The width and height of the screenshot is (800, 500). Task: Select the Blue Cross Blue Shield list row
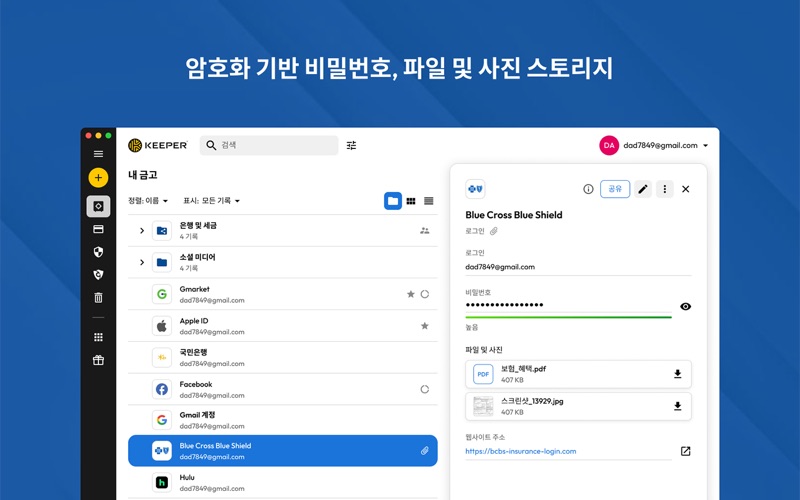(283, 451)
